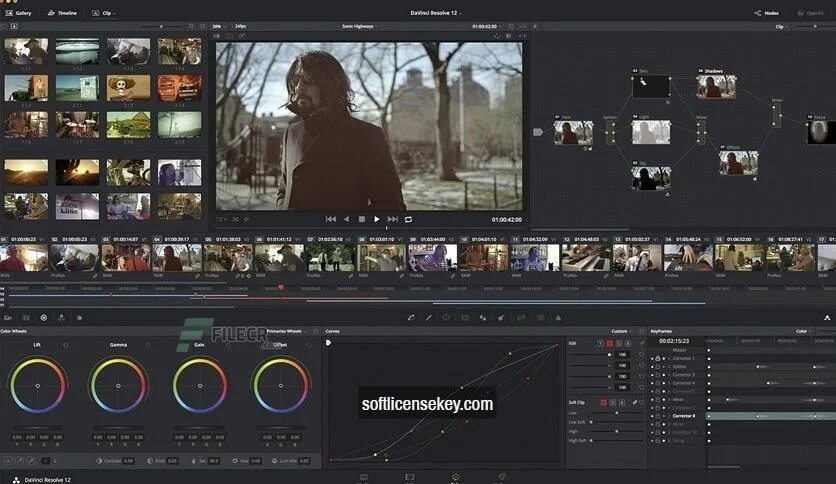Toggle the B channel curve edit button

[x=628, y=343]
